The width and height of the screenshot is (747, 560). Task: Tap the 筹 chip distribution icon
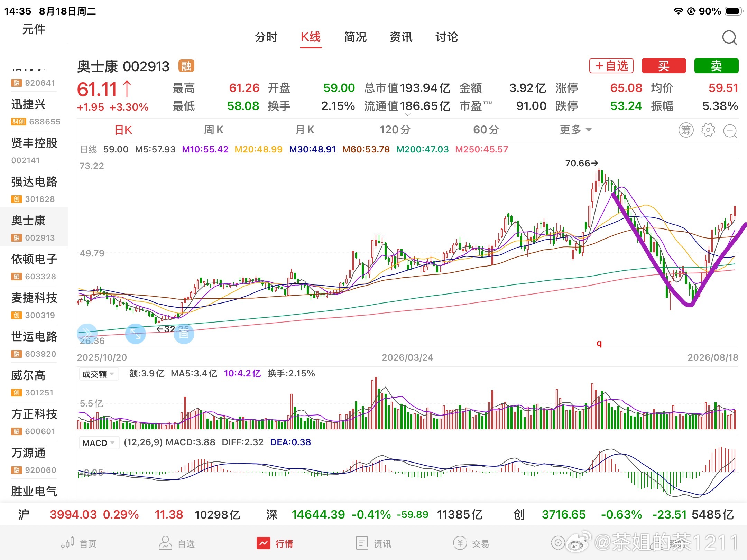(686, 130)
